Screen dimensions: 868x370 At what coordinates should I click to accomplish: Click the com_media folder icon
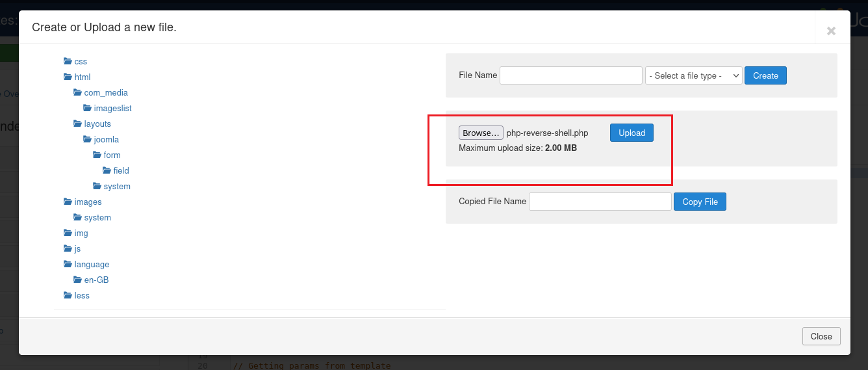(x=77, y=92)
